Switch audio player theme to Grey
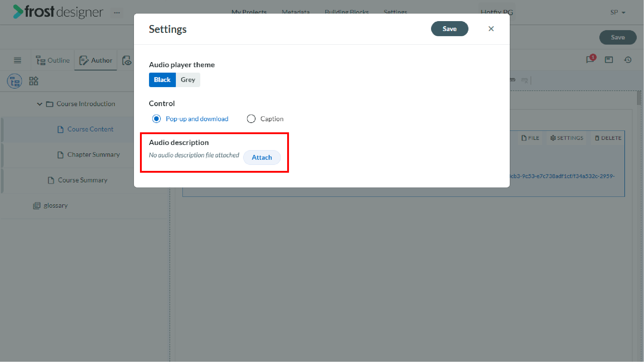This screenshot has height=362, width=644. (x=188, y=80)
